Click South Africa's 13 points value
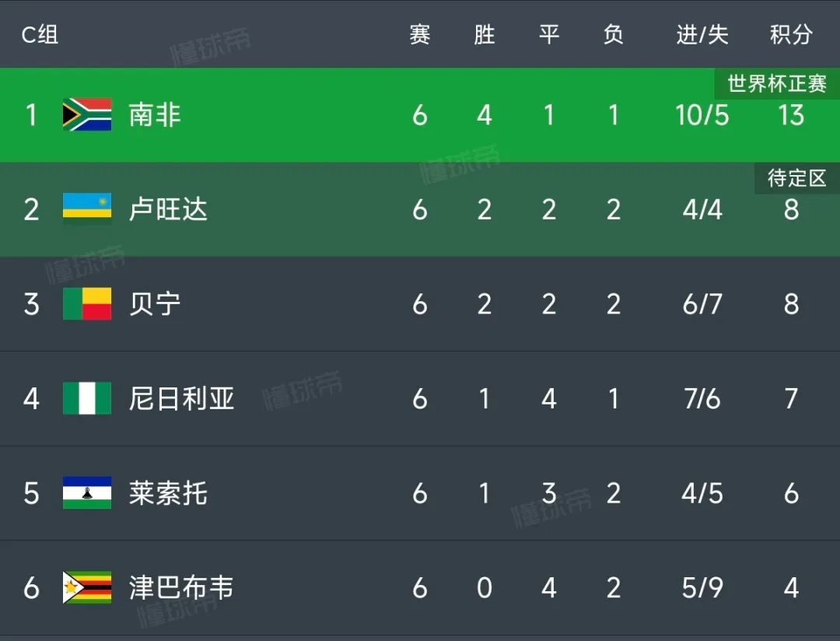This screenshot has height=641, width=840. [x=791, y=116]
